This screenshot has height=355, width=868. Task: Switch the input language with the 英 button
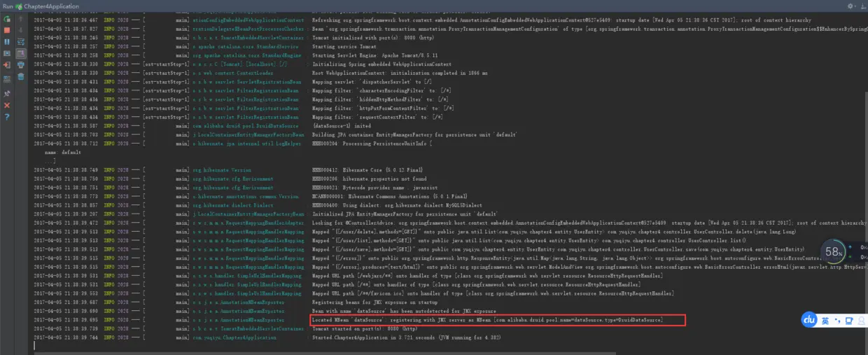[x=826, y=321]
